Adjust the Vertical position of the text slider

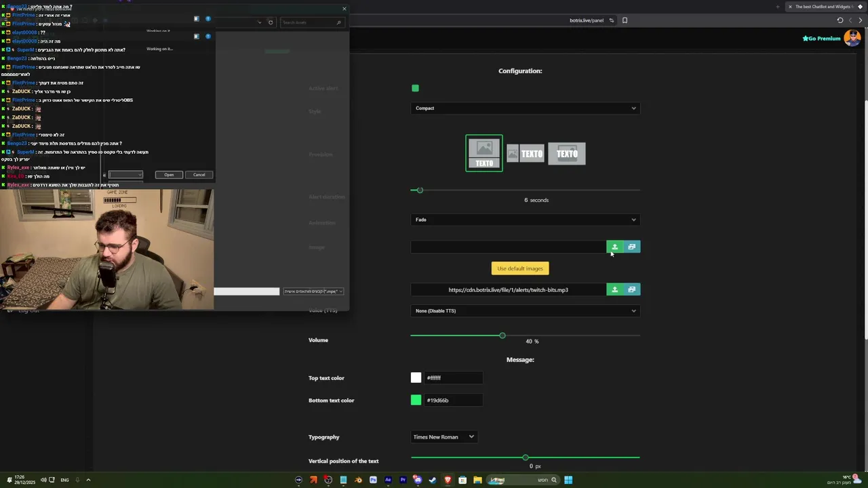[x=526, y=457]
